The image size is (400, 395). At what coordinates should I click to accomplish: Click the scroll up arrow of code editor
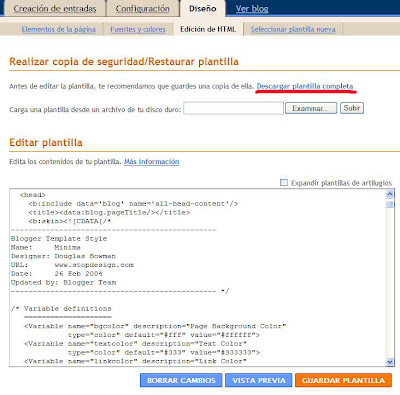(390, 194)
